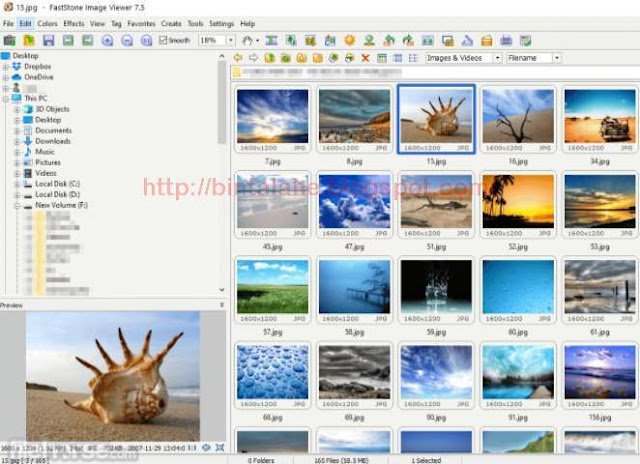Click the Zoom In magnifier icon
Screen dimensions: 640x464
point(107,40)
